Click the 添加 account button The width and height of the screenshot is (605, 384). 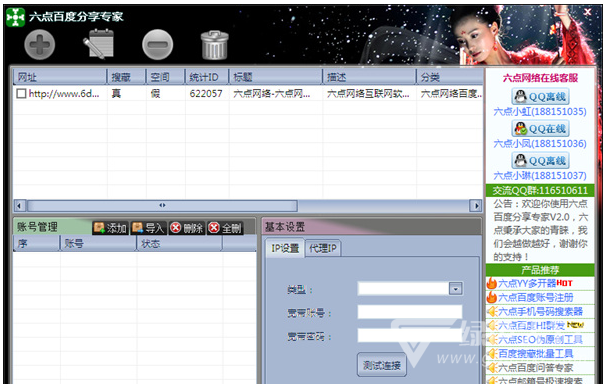pos(110,228)
